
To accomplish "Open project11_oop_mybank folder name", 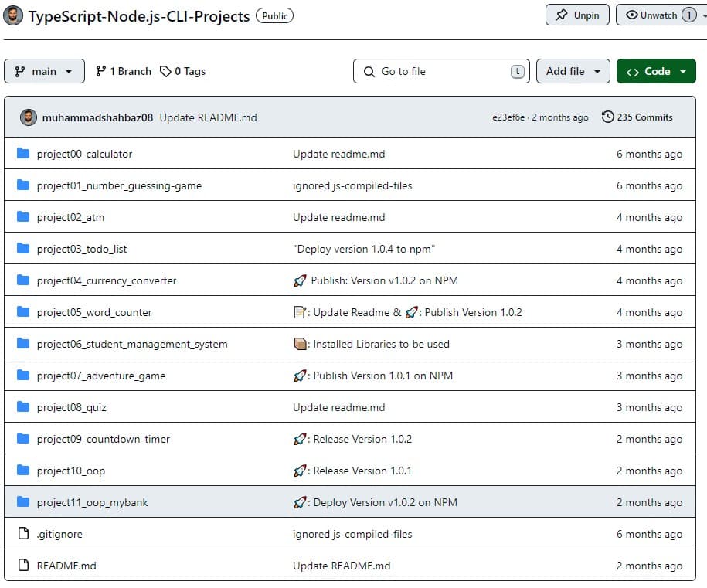I will 93,502.
